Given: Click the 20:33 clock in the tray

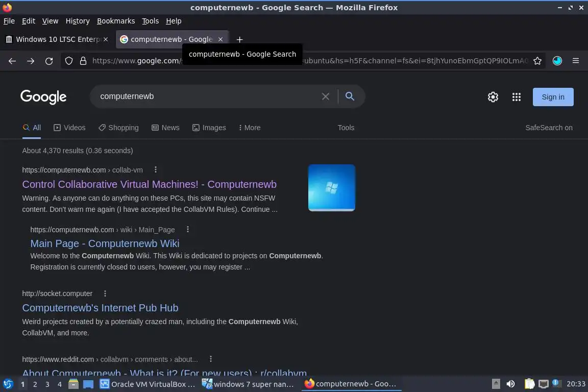Looking at the screenshot, I should [x=576, y=384].
